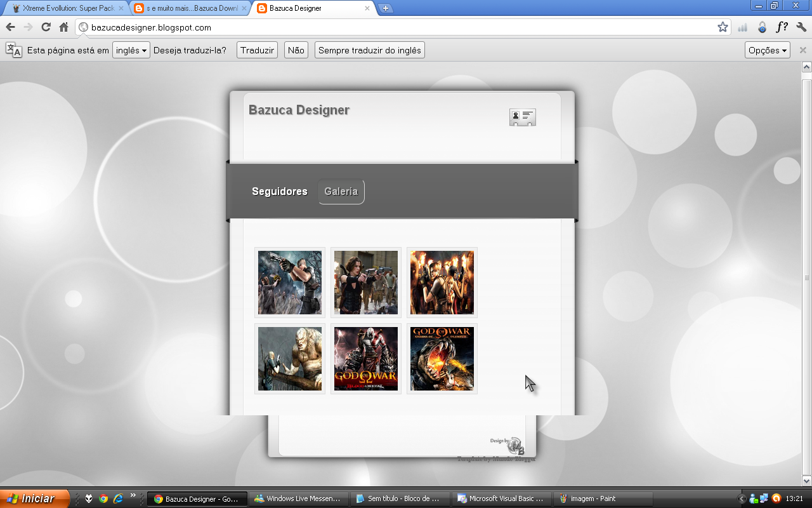Image resolution: width=812 pixels, height=508 pixels.
Task: Click the footer template credit link
Action: coord(496,458)
